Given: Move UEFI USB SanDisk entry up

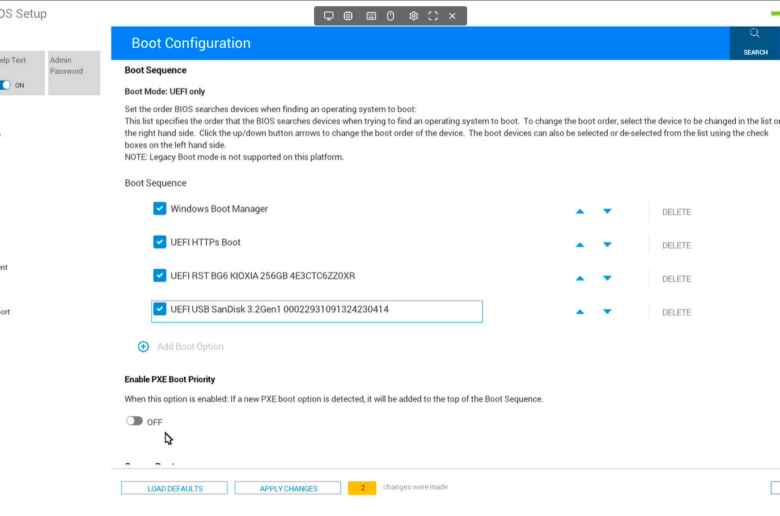Looking at the screenshot, I should 580,312.
